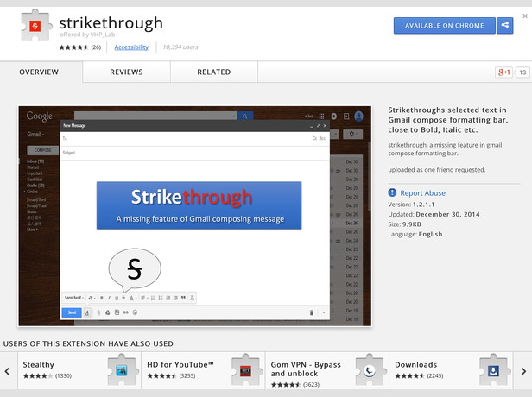Click the strikethrough extension puzzle icon

point(35,25)
